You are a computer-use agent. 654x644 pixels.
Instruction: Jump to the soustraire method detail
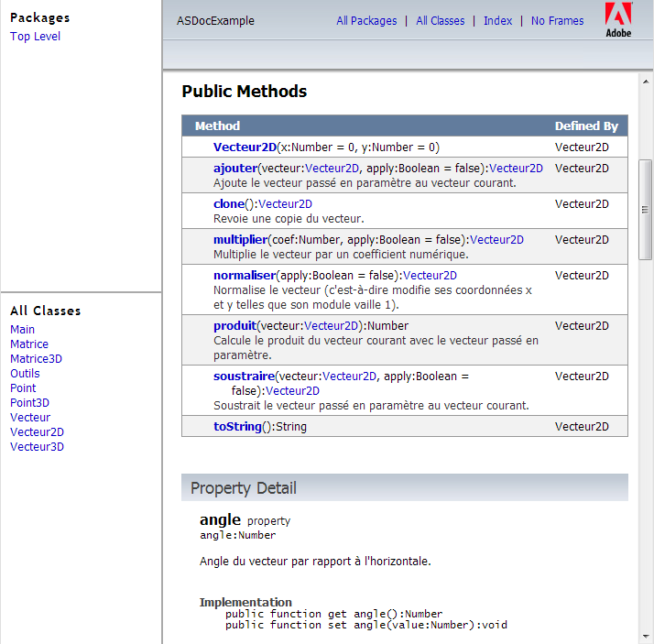244,377
